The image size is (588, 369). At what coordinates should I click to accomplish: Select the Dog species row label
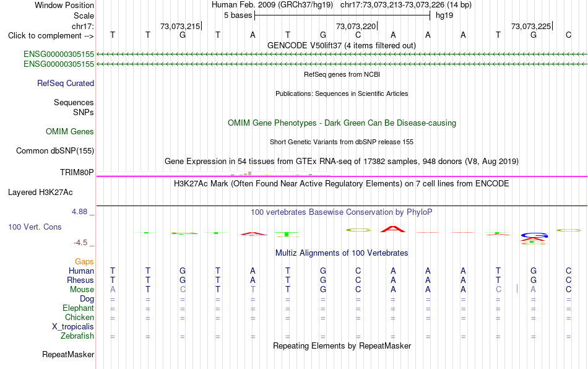tap(87, 299)
